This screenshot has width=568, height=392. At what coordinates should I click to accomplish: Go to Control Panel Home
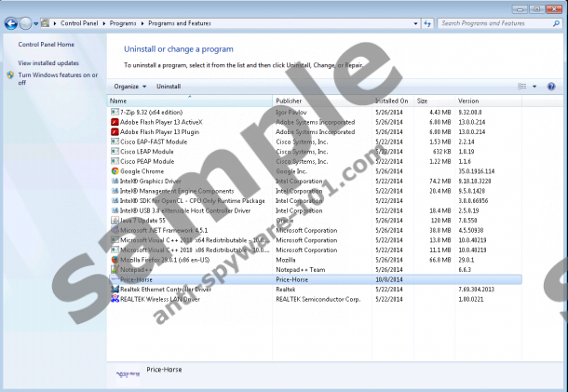tap(46, 44)
